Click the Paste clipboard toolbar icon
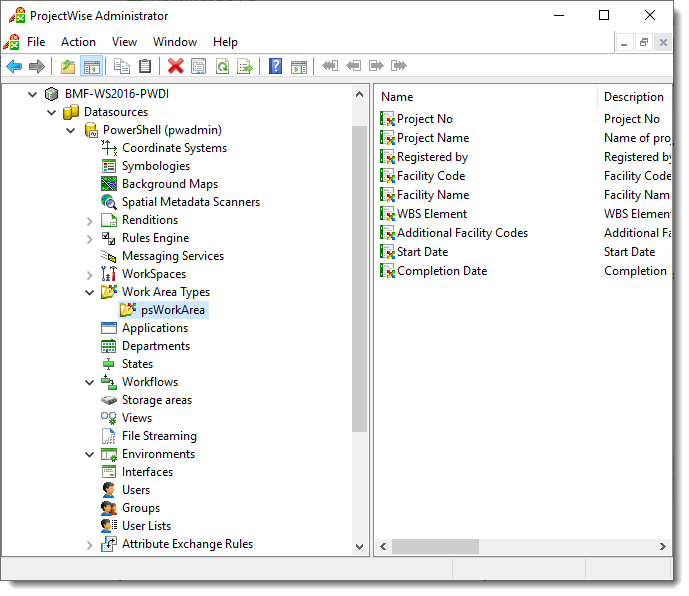 tap(145, 66)
